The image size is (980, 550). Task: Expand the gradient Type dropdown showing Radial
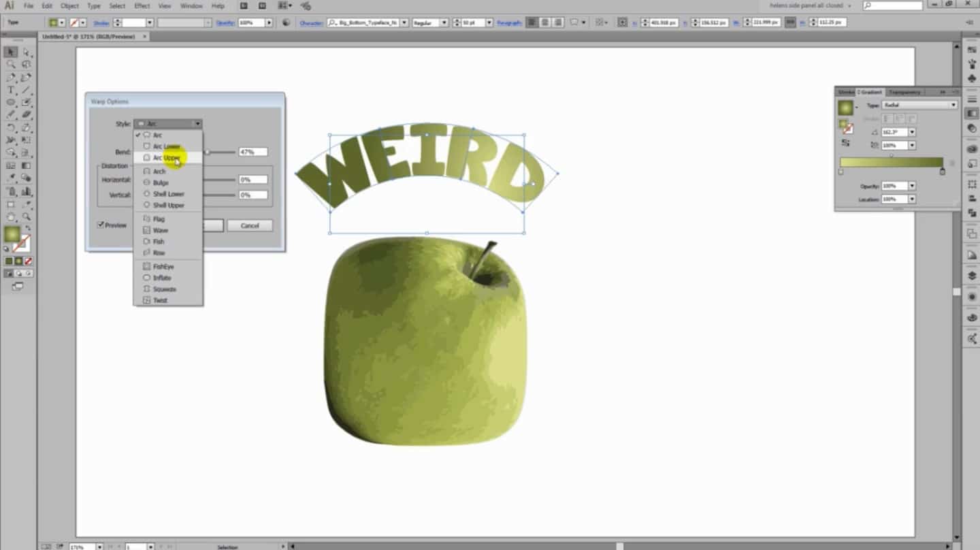pyautogui.click(x=919, y=106)
